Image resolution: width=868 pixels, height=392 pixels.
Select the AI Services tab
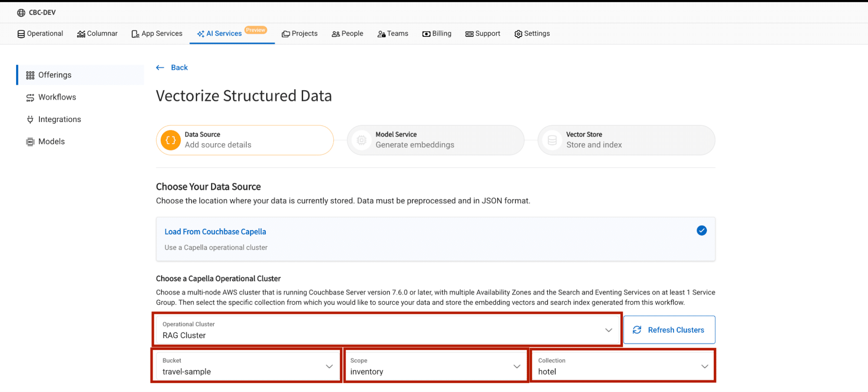232,34
